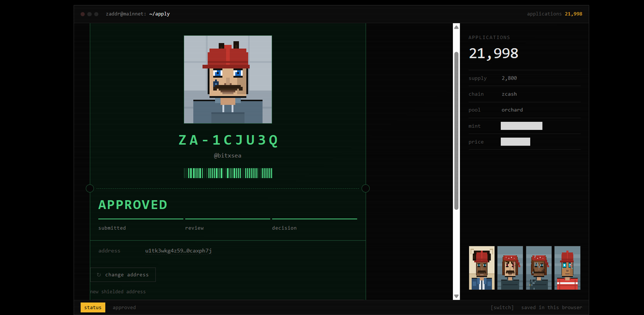The height and width of the screenshot is (315, 644).
Task: Click the large red-helmet avatar image
Action: 228,79
